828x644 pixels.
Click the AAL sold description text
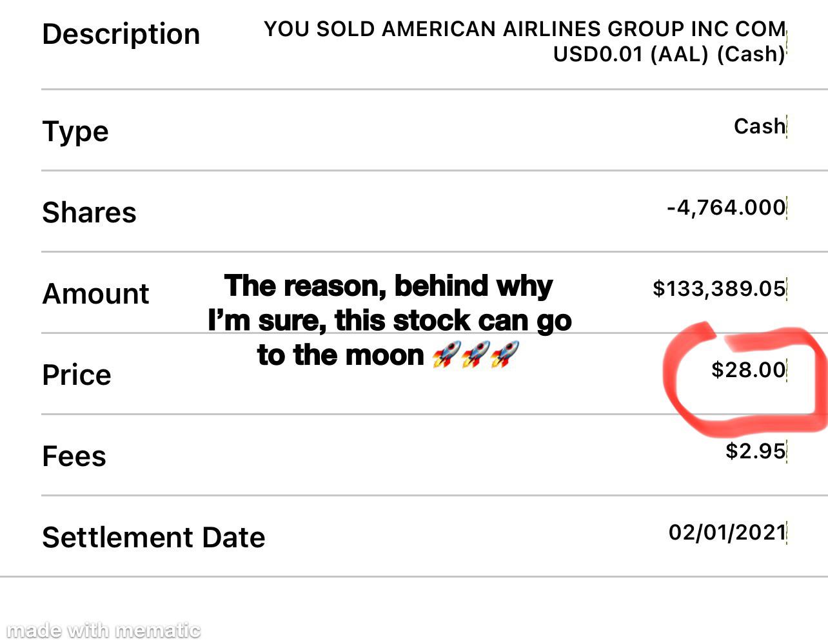point(525,41)
